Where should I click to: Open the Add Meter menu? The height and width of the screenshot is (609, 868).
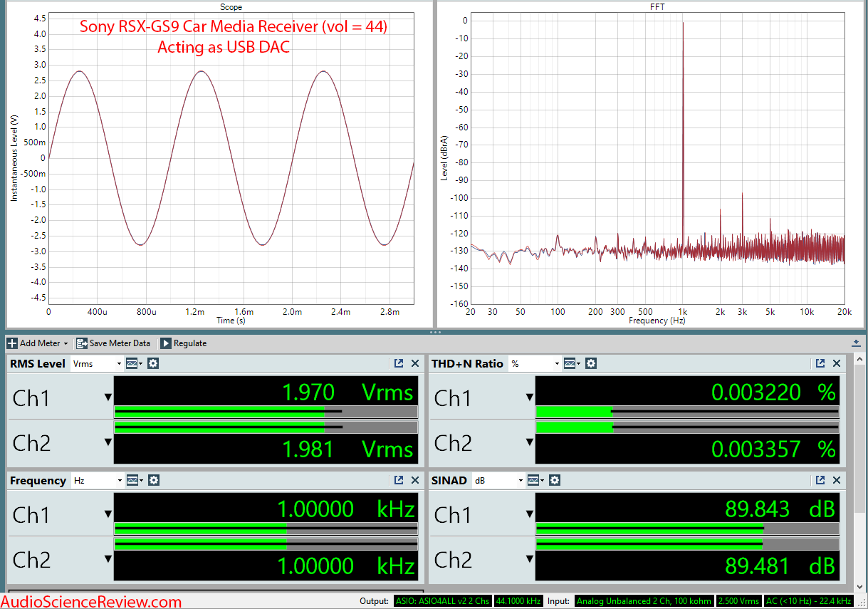click(38, 343)
